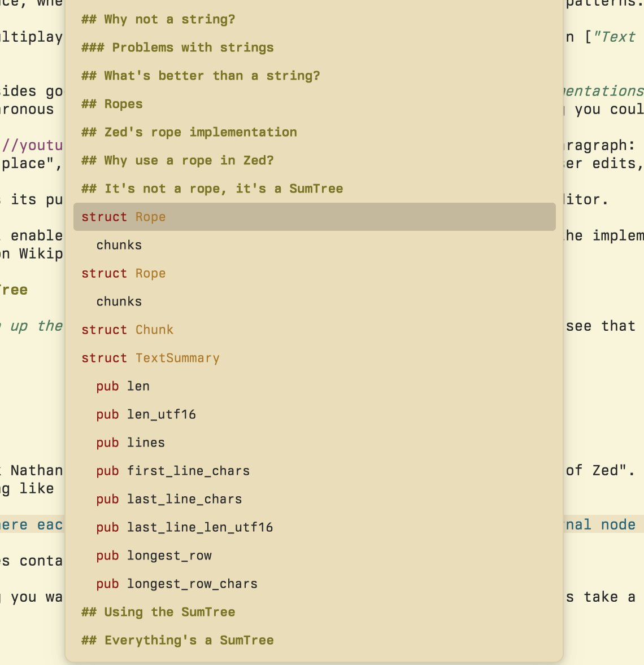Select 'chunks' under the highlighted struct Rope
The width and height of the screenshot is (644, 665).
(x=314, y=245)
